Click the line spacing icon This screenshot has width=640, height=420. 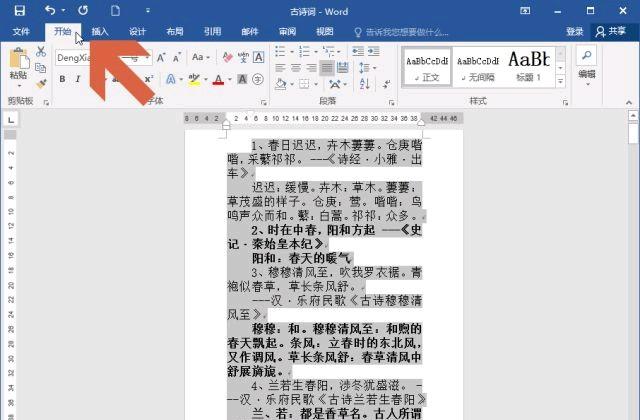pyautogui.click(x=364, y=68)
